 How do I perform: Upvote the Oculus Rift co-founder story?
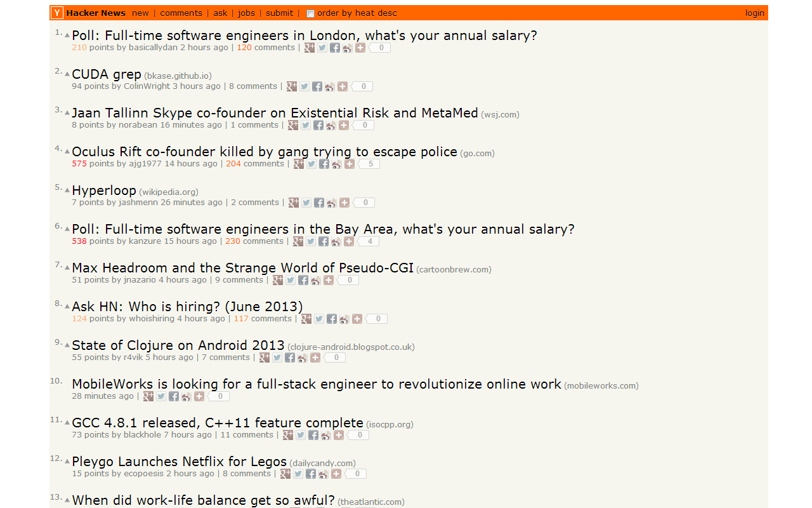pos(67,152)
